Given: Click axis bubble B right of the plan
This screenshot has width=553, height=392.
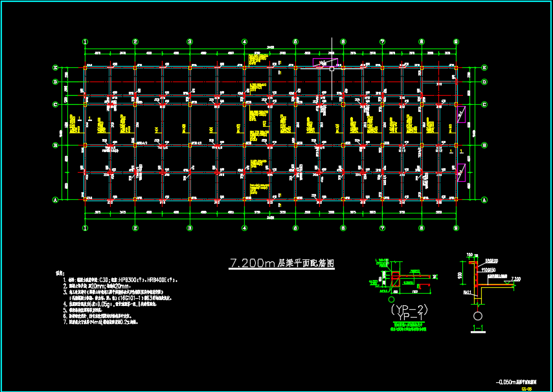Looking at the screenshot, I should (484, 146).
